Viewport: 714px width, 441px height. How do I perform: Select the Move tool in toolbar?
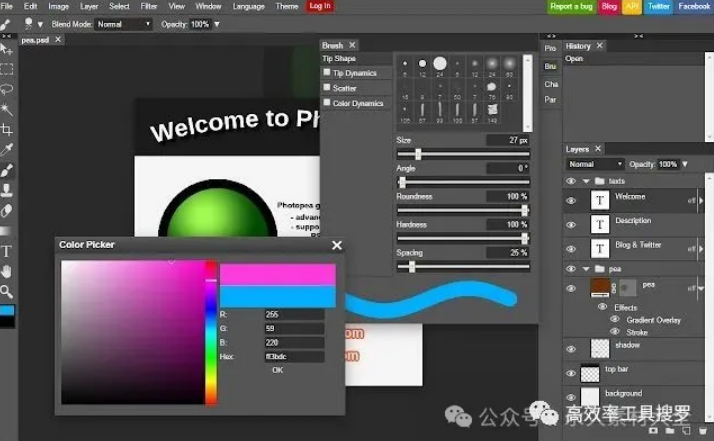pyautogui.click(x=6, y=49)
